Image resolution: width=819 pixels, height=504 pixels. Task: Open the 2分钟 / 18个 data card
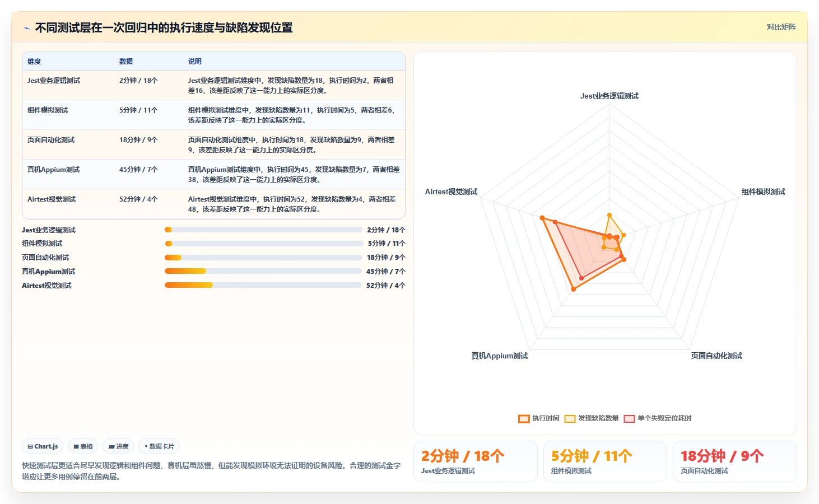pos(476,461)
